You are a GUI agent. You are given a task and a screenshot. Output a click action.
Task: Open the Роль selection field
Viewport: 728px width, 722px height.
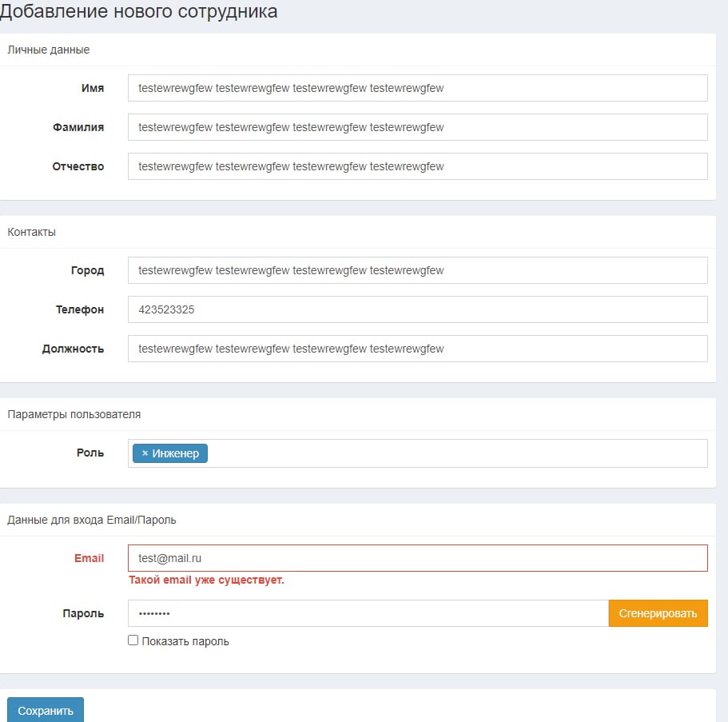pos(417,453)
